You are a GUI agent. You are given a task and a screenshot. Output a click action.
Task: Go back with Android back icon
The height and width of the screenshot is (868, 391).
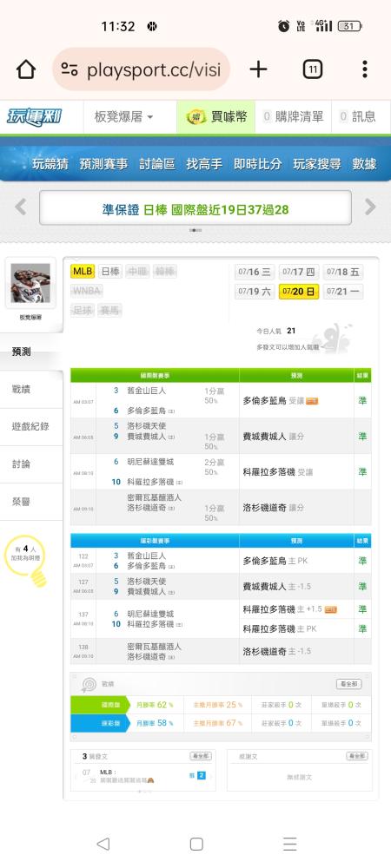pos(103,844)
